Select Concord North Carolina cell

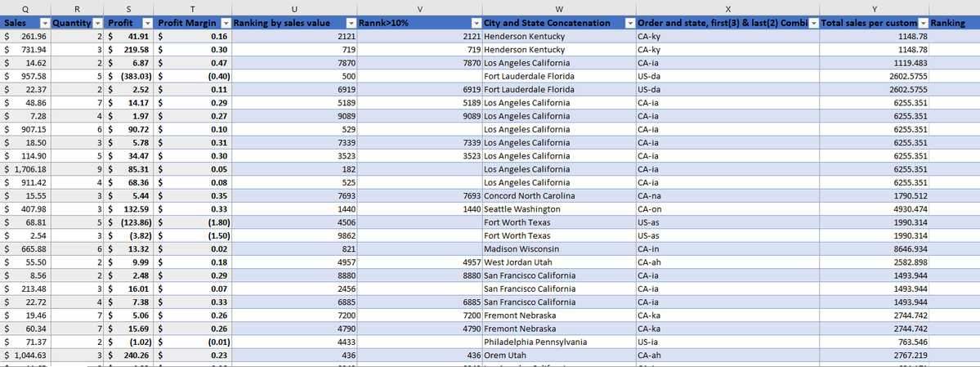559,195
